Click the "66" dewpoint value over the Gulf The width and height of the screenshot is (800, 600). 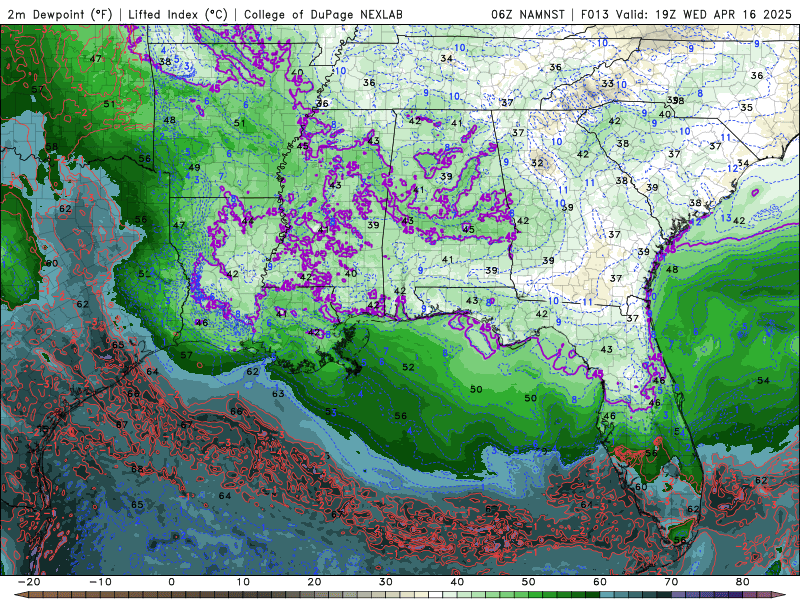click(x=236, y=411)
